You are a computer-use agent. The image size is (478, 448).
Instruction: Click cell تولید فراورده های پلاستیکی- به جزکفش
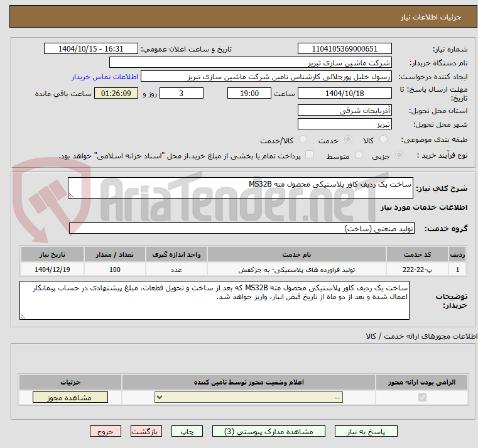point(296,270)
